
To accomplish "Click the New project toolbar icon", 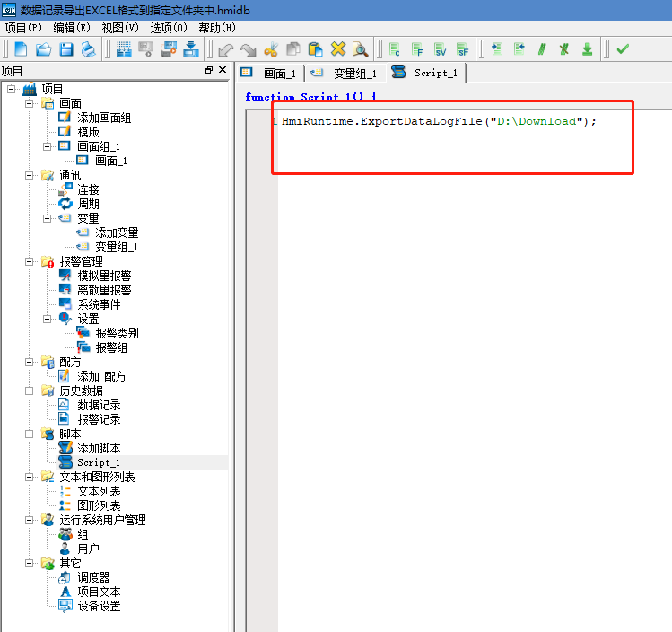I will click(21, 49).
